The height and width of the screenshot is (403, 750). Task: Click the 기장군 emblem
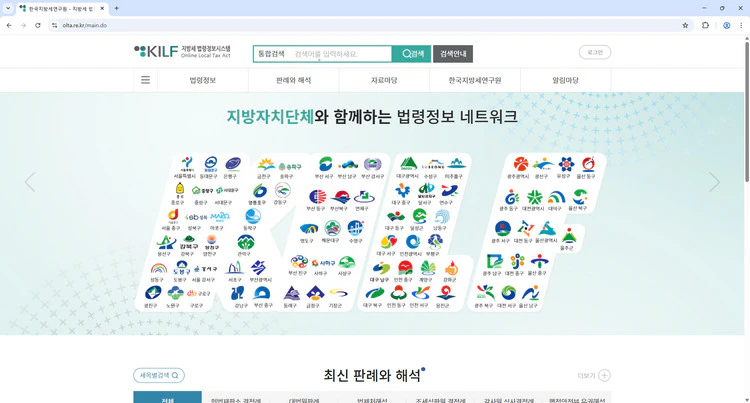pos(338,293)
